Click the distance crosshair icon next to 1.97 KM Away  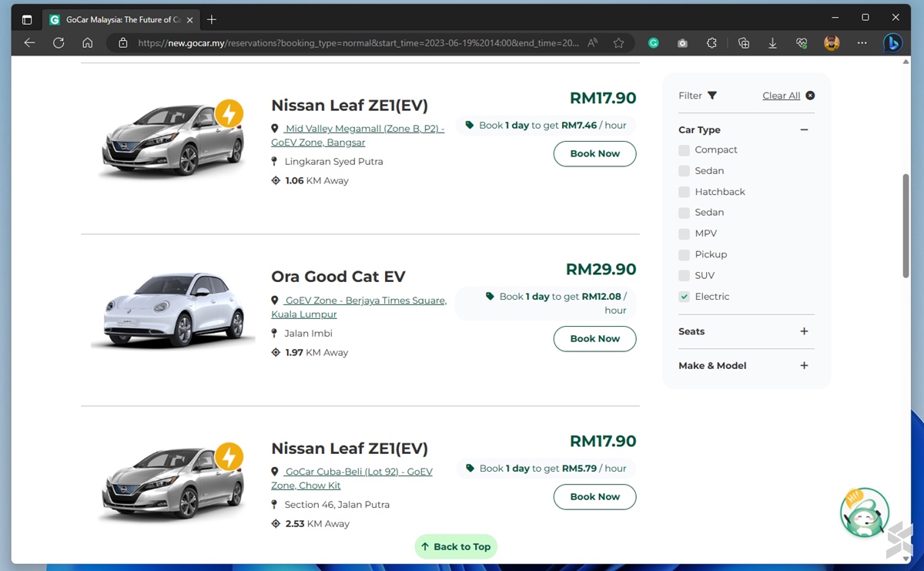click(x=276, y=352)
